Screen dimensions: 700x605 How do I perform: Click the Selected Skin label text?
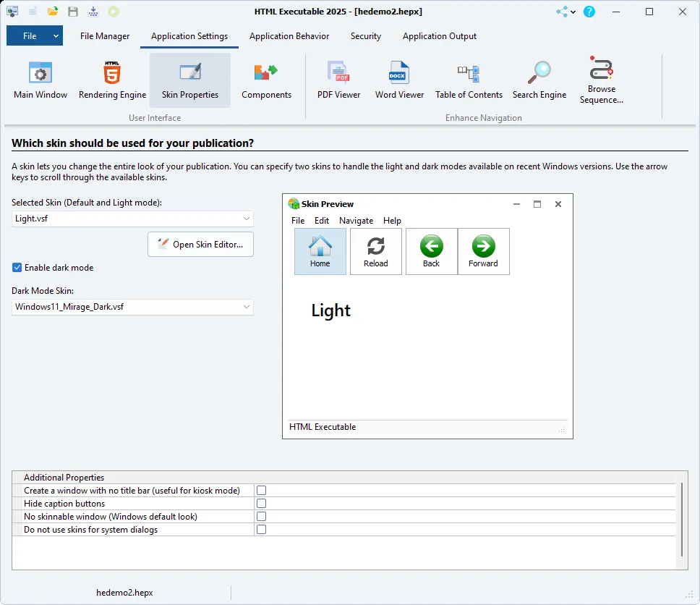coord(87,203)
